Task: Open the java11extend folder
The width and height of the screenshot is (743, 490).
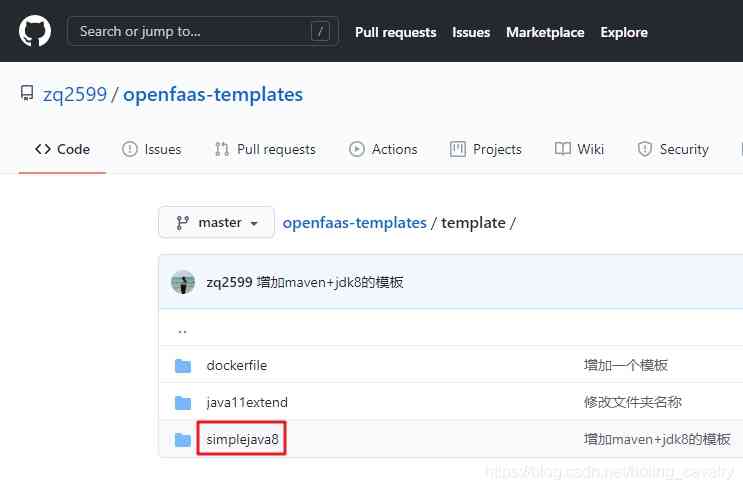Action: [x=247, y=402]
